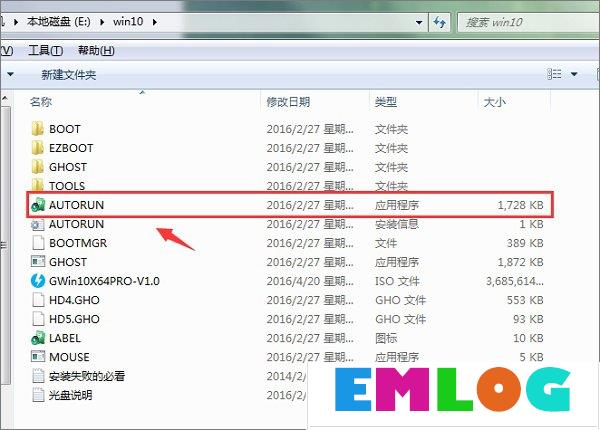Screen dimensions: 600x430
Task: Select the MOUSE file name
Action: (69, 357)
